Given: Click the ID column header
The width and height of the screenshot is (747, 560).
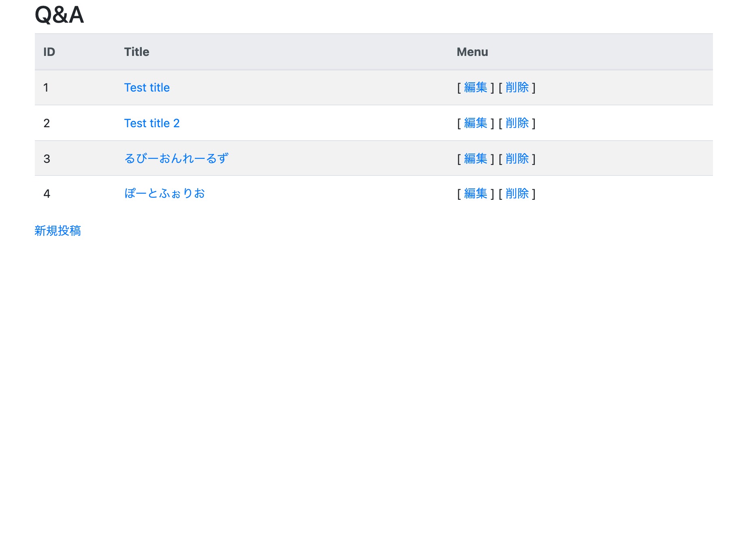Looking at the screenshot, I should 49,52.
